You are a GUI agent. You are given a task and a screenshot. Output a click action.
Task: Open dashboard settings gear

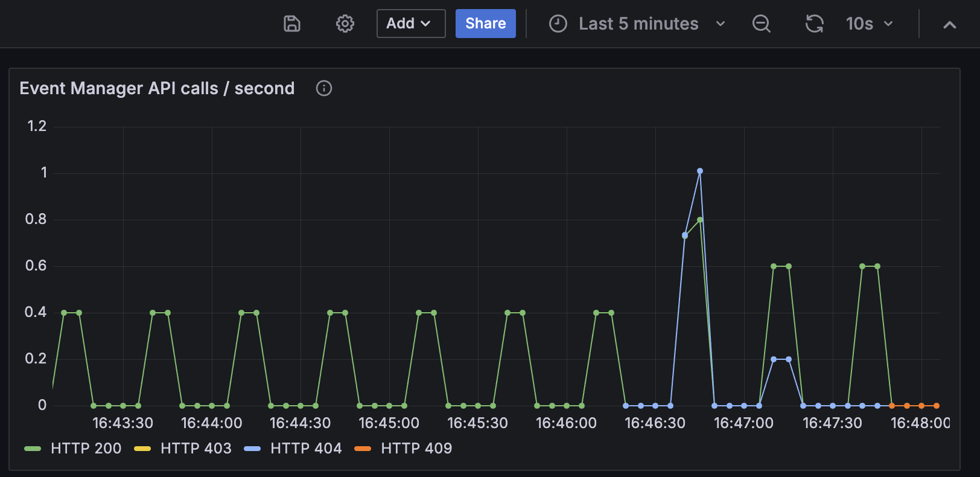(x=345, y=24)
